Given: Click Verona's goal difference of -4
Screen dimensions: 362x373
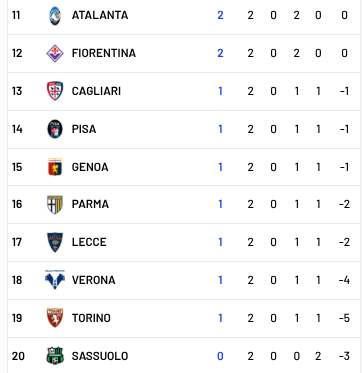Looking at the screenshot, I should pyautogui.click(x=344, y=280).
